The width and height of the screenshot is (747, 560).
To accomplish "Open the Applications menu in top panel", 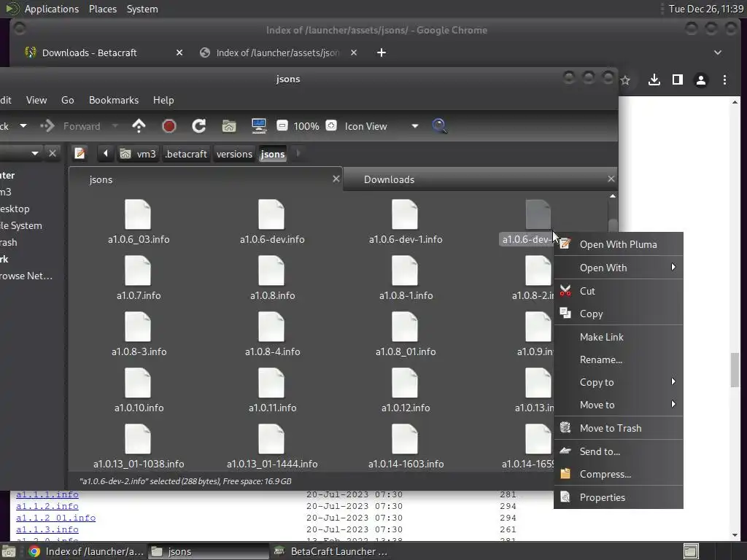I will (52, 9).
